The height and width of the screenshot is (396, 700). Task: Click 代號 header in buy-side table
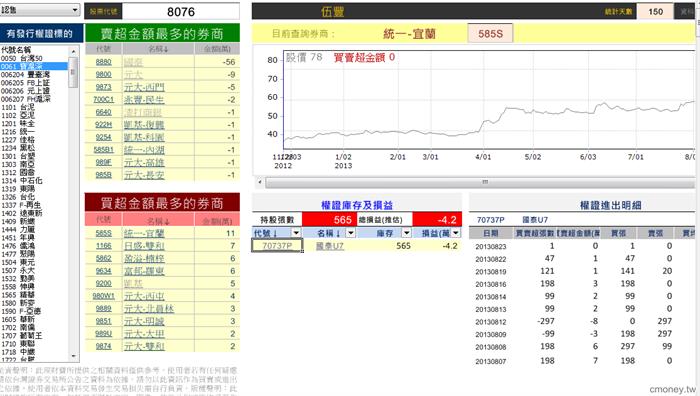click(103, 220)
